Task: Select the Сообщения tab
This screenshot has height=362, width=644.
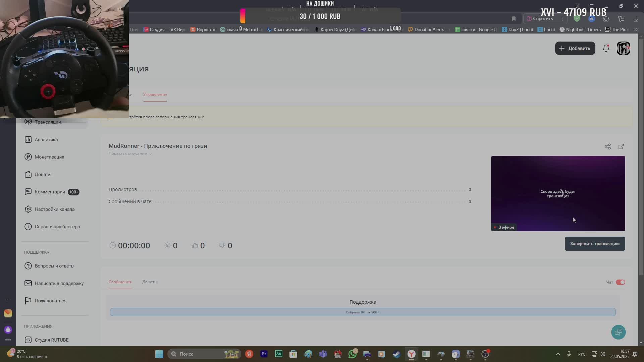Action: 120,282
